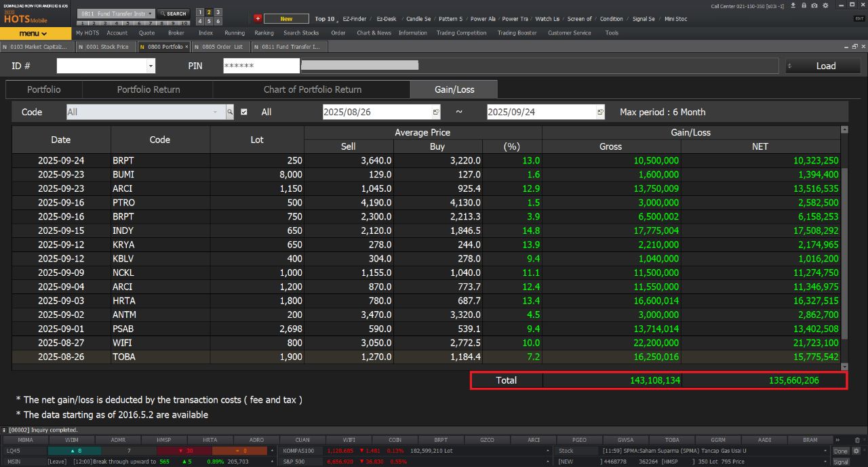Screen dimensions: 868x467
Task: Click the SEARCH button
Action: (x=174, y=14)
